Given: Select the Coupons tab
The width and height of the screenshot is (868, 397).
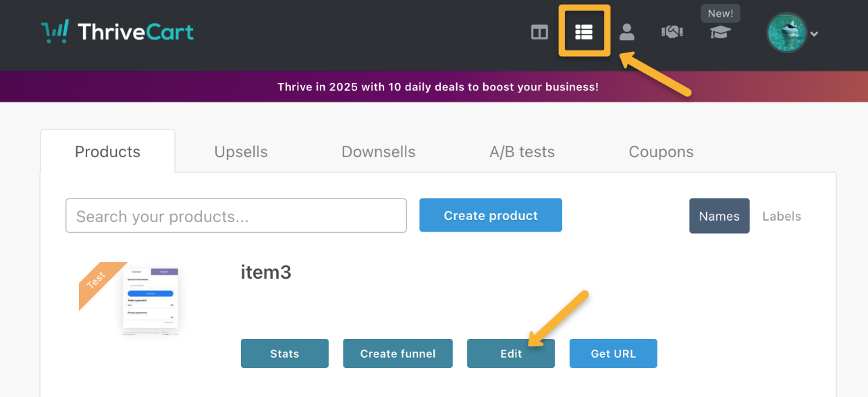Looking at the screenshot, I should point(660,151).
